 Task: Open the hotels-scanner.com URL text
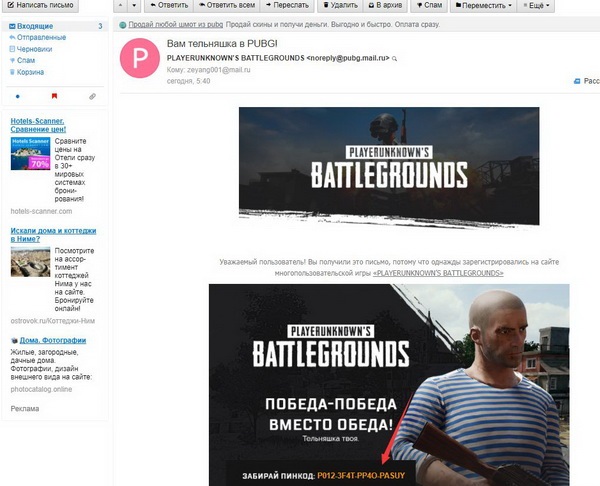[41, 211]
